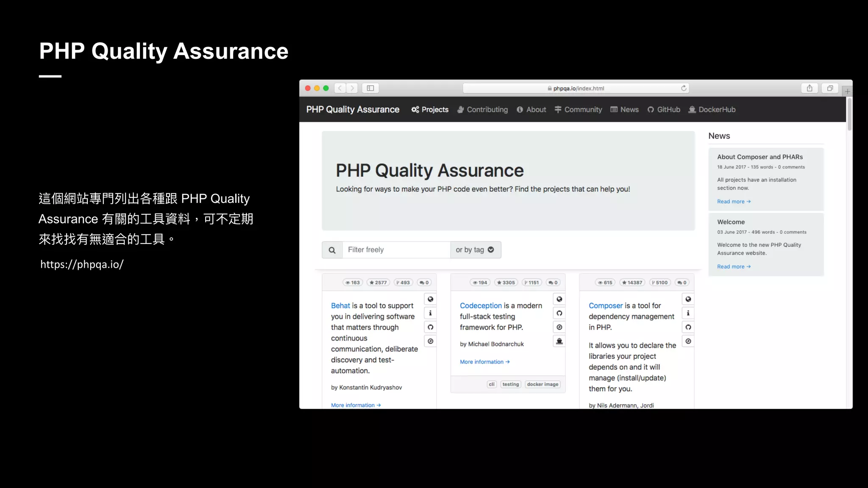Open the DockerHub nav item
This screenshot has height=488, width=868.
[712, 110]
